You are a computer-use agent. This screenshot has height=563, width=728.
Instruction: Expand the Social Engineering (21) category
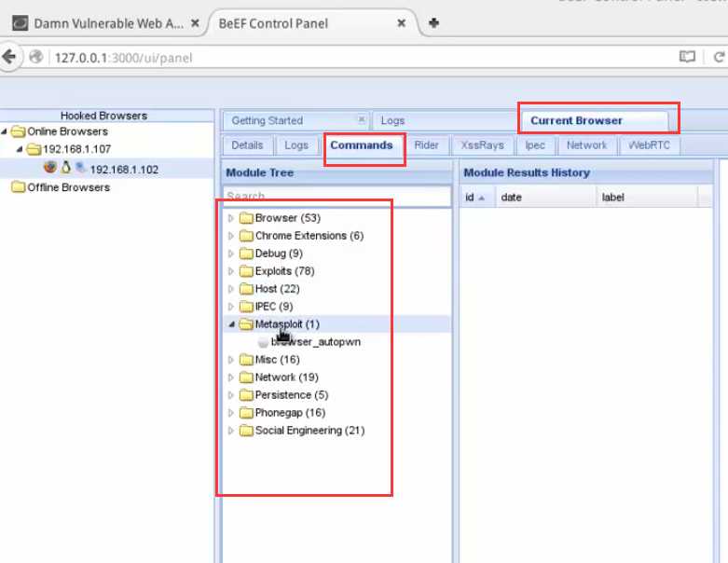pyautogui.click(x=231, y=431)
